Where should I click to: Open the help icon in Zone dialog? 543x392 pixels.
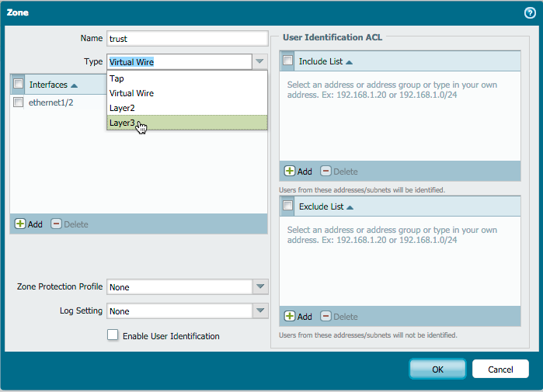pyautogui.click(x=530, y=13)
